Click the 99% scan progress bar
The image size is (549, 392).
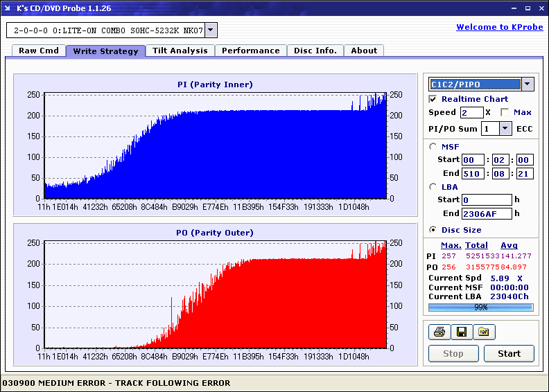pos(481,308)
